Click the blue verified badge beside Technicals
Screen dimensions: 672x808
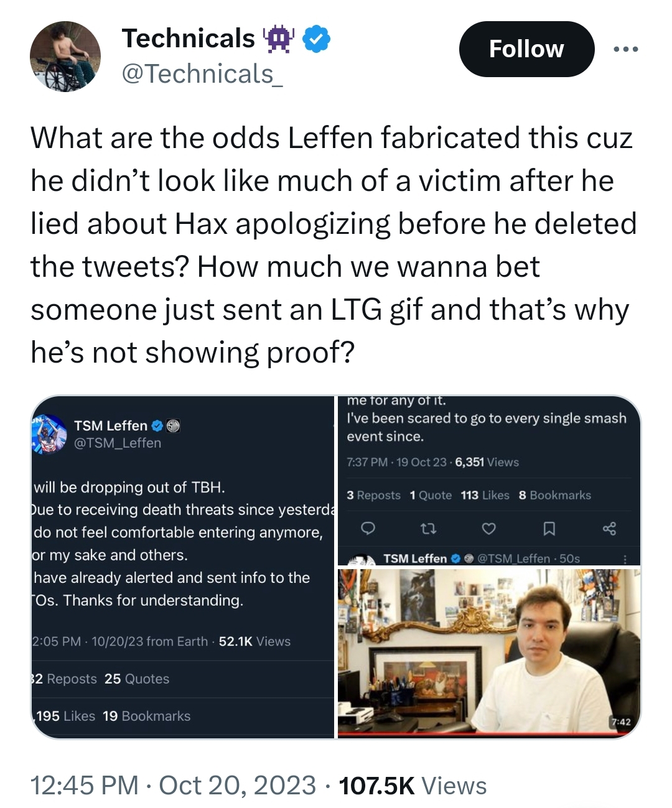tap(316, 39)
